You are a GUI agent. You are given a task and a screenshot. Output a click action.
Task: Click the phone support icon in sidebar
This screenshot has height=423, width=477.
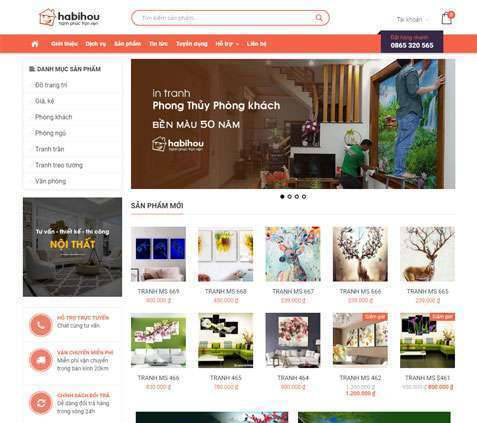tap(40, 325)
